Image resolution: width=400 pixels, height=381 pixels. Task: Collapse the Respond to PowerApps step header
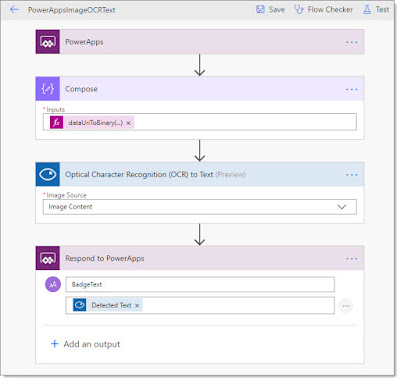(x=200, y=258)
